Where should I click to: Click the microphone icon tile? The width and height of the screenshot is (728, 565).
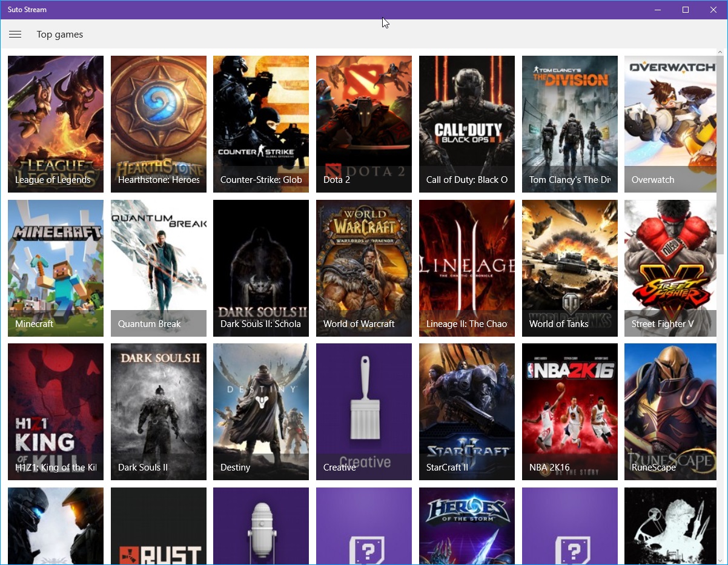click(261, 526)
